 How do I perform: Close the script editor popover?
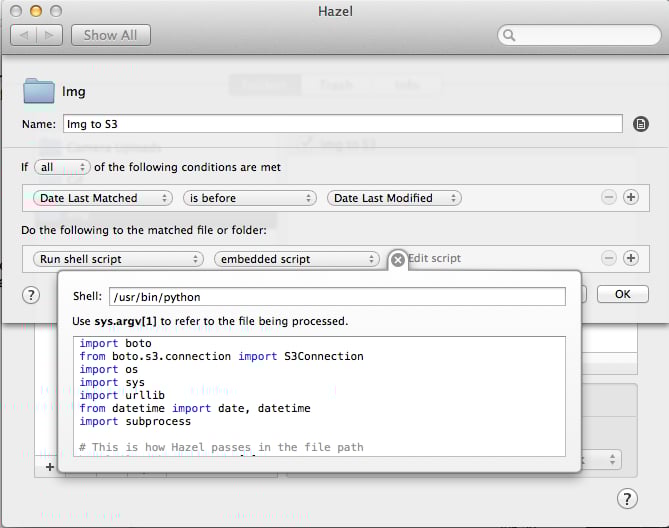pyautogui.click(x=398, y=259)
